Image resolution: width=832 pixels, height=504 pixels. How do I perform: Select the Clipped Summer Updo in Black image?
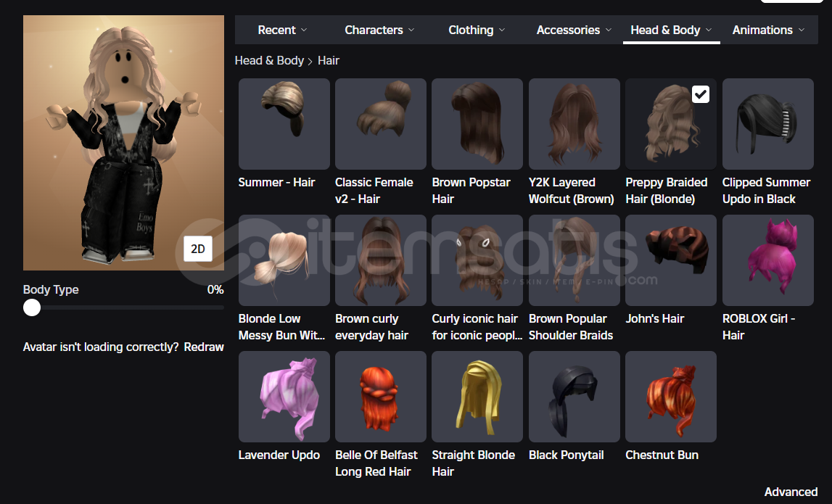(x=767, y=123)
